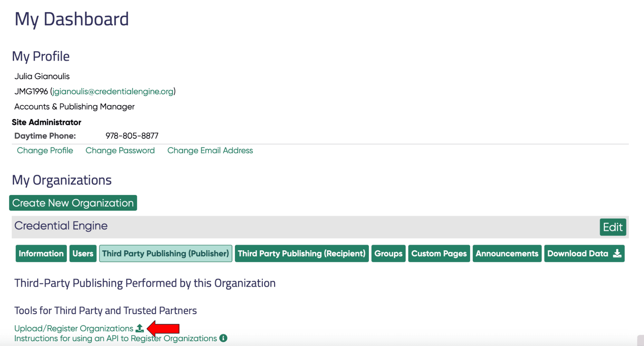Click the Create New Organization button

pyautogui.click(x=73, y=203)
